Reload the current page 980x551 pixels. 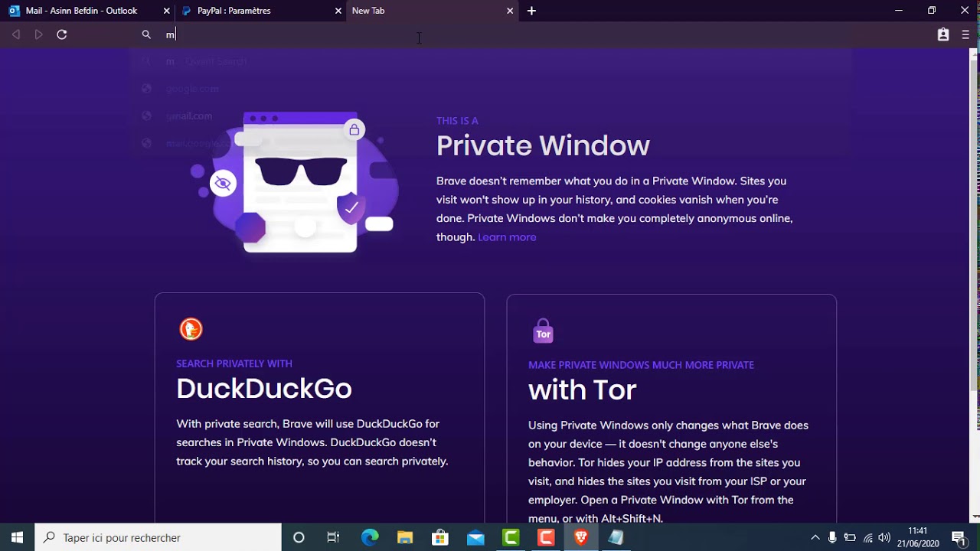[x=62, y=34]
